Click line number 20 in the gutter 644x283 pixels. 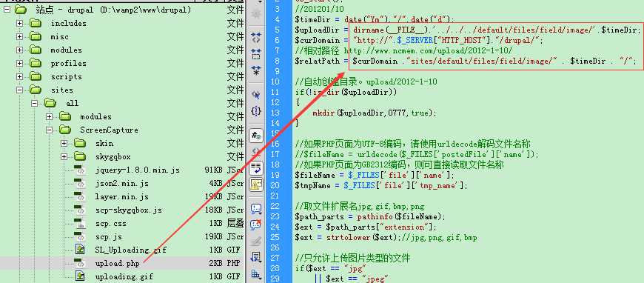[x=275, y=185]
